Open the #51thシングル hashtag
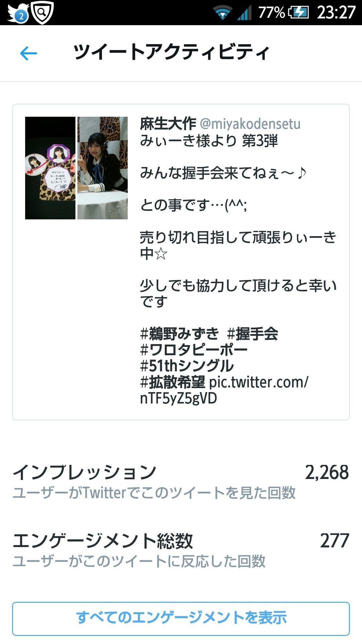Image resolution: width=362 pixels, height=644 pixels. click(x=187, y=366)
